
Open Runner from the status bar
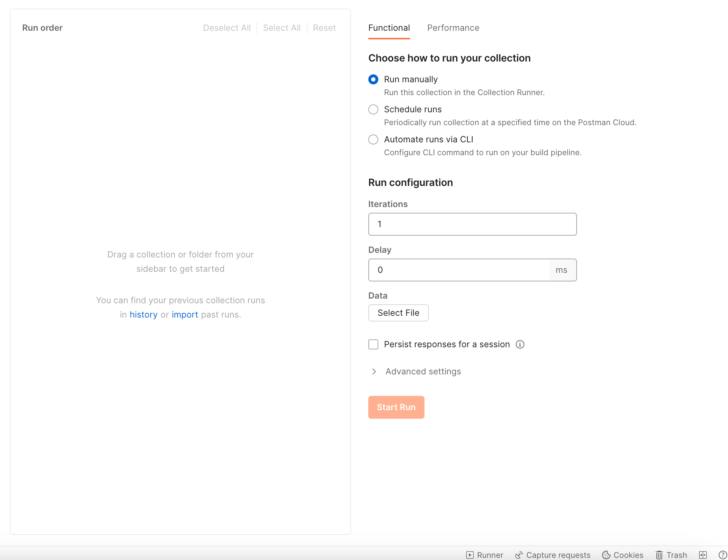click(485, 555)
